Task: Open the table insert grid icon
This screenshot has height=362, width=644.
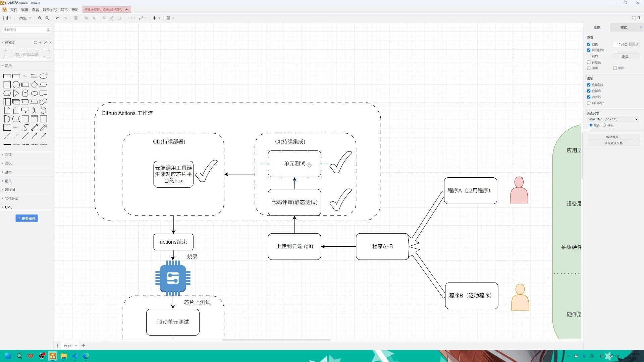Action: click(x=169, y=18)
